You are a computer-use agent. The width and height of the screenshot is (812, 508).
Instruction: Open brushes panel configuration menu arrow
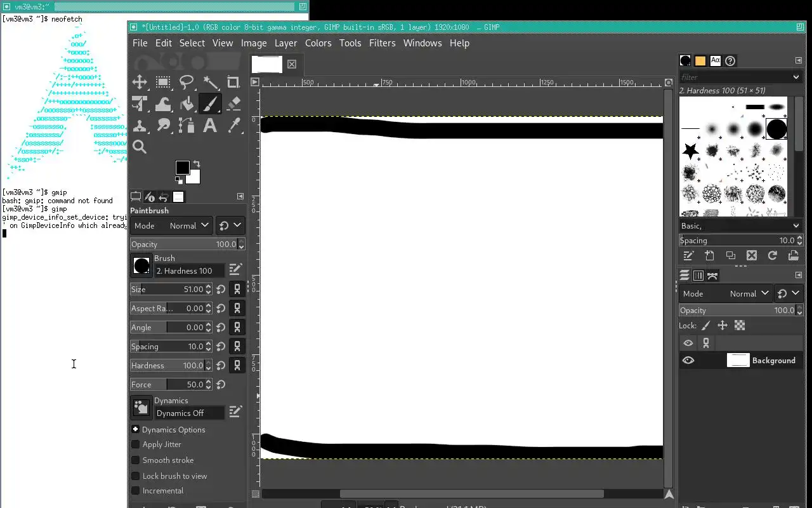pos(798,60)
